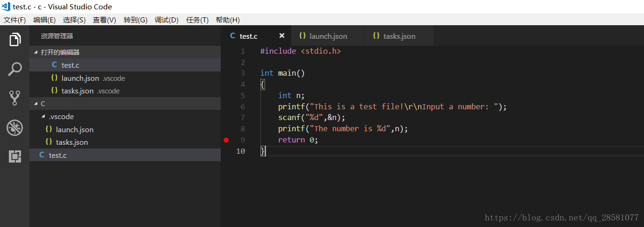Click the VS Code logo in title bar
644x227 pixels.
pyautogui.click(x=6, y=7)
